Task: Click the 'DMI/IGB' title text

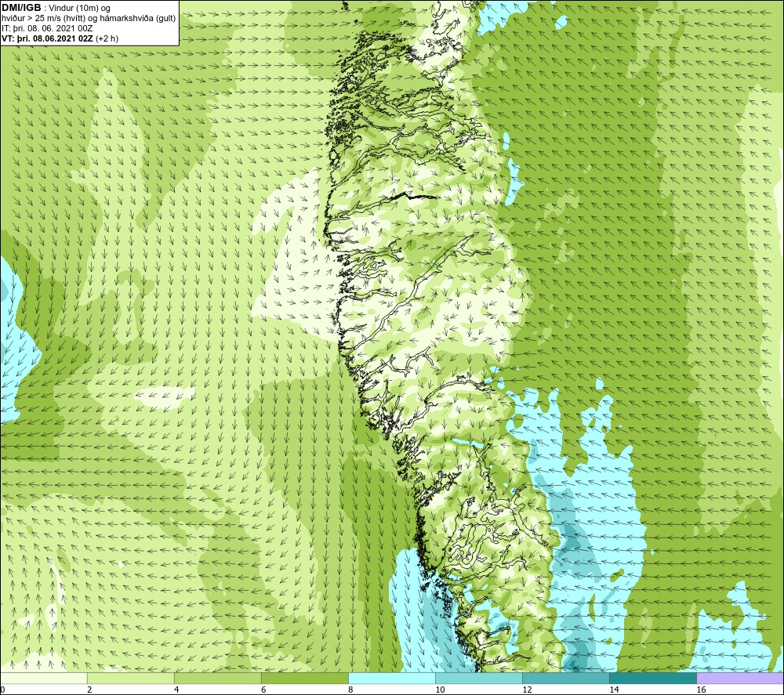Action: pyautogui.click(x=21, y=8)
